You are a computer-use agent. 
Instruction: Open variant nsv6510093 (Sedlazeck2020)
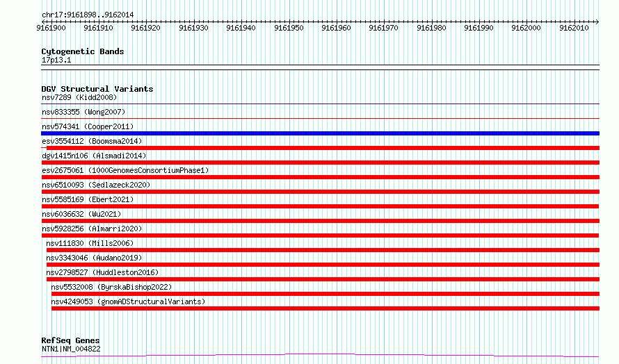(x=96, y=185)
